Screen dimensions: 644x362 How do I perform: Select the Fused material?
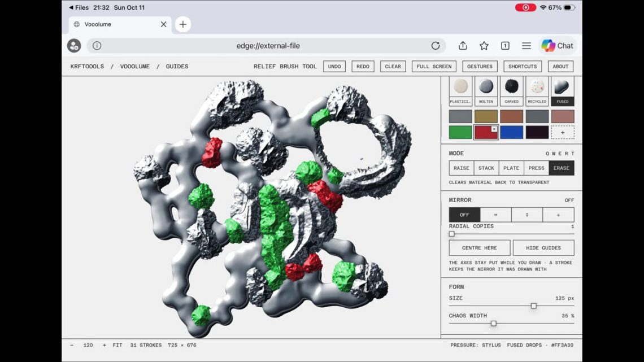pyautogui.click(x=563, y=91)
